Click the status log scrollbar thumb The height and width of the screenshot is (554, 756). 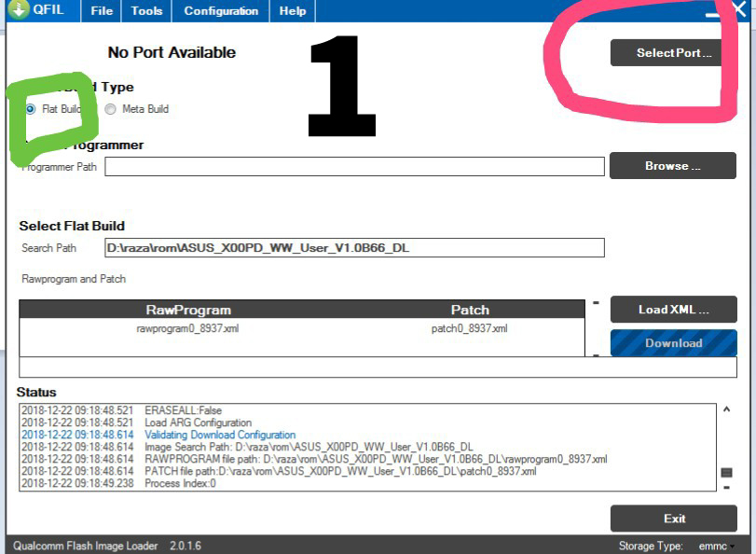[726, 473]
